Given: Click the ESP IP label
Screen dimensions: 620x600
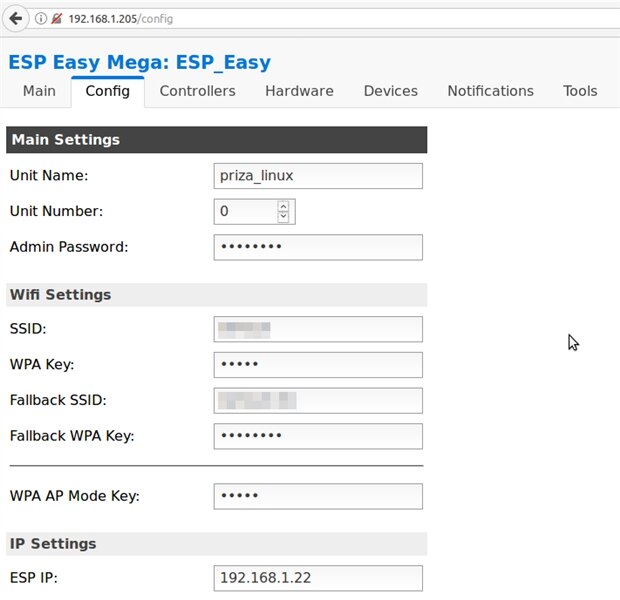Looking at the screenshot, I should (34, 578).
